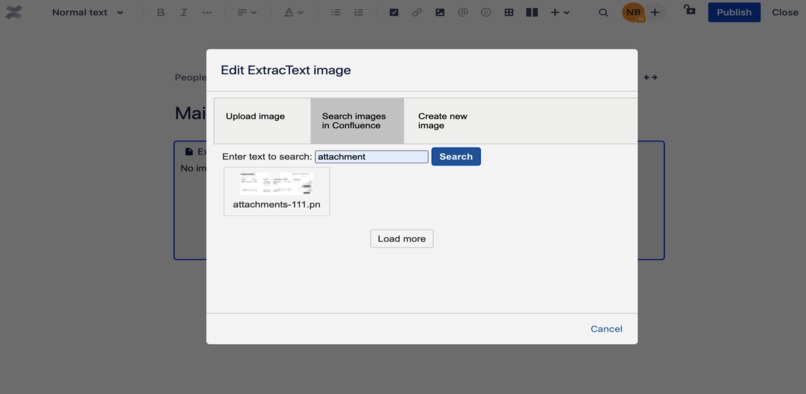
Task: Insert a bullet list
Action: 336,12
